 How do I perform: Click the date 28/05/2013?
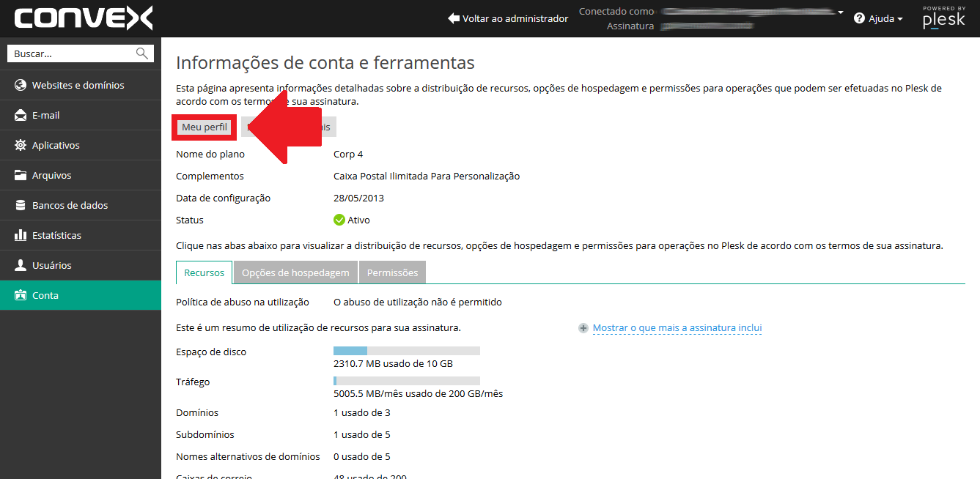tap(358, 198)
